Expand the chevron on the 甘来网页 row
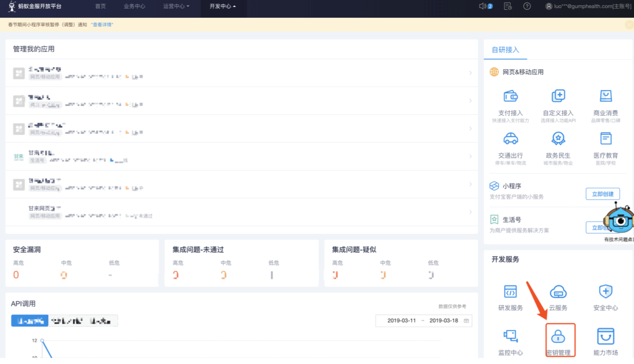Screen dimensions: 634x364 point(471,212)
